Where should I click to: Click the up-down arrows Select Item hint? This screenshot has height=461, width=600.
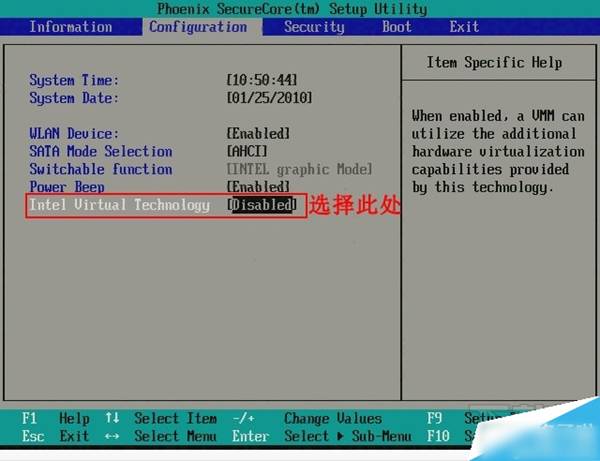click(x=160, y=419)
